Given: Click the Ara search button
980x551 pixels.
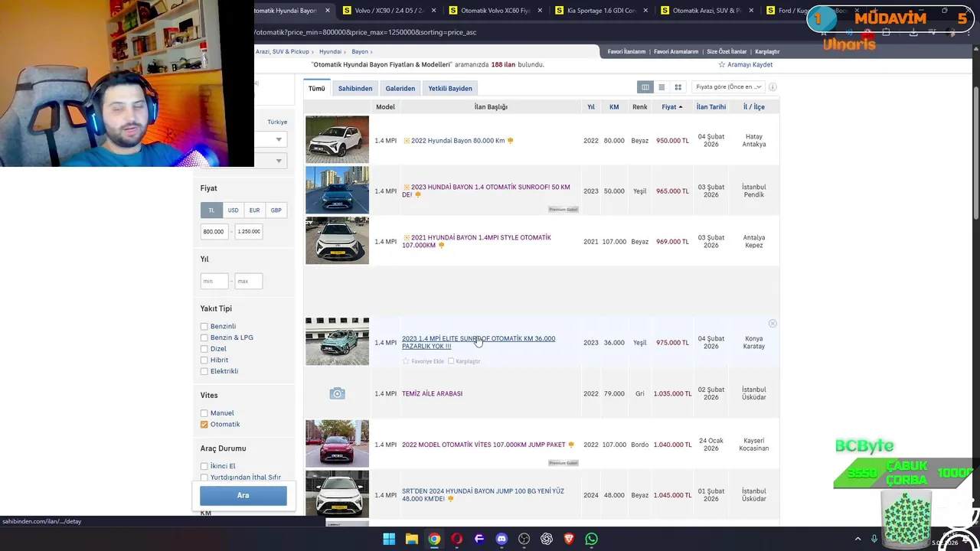Looking at the screenshot, I should pos(243,495).
